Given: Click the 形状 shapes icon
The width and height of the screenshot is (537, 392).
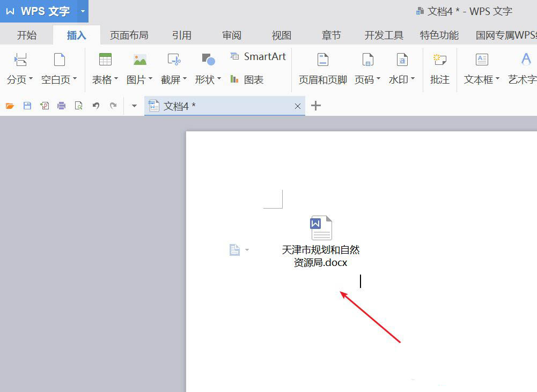Looking at the screenshot, I should click(208, 60).
